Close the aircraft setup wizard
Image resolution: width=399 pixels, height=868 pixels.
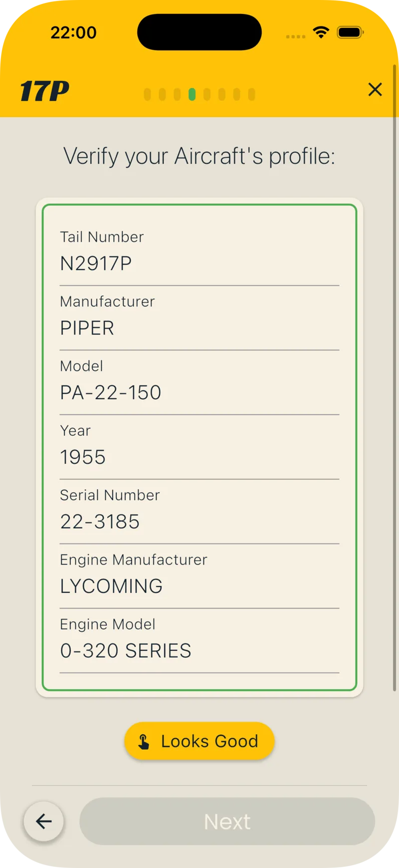375,89
